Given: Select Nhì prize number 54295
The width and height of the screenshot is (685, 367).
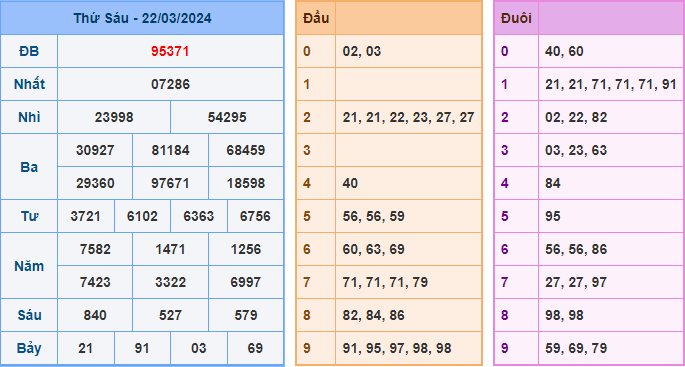Looking at the screenshot, I should coord(227,118).
